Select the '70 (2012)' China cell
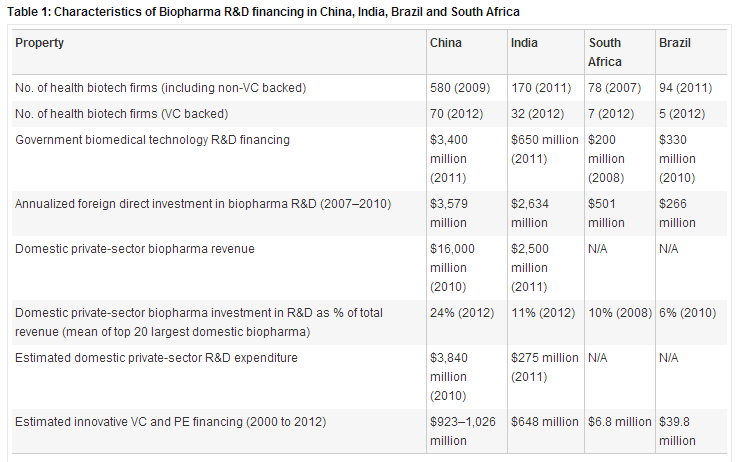Image resolution: width=736 pixels, height=462 pixels. click(x=459, y=114)
